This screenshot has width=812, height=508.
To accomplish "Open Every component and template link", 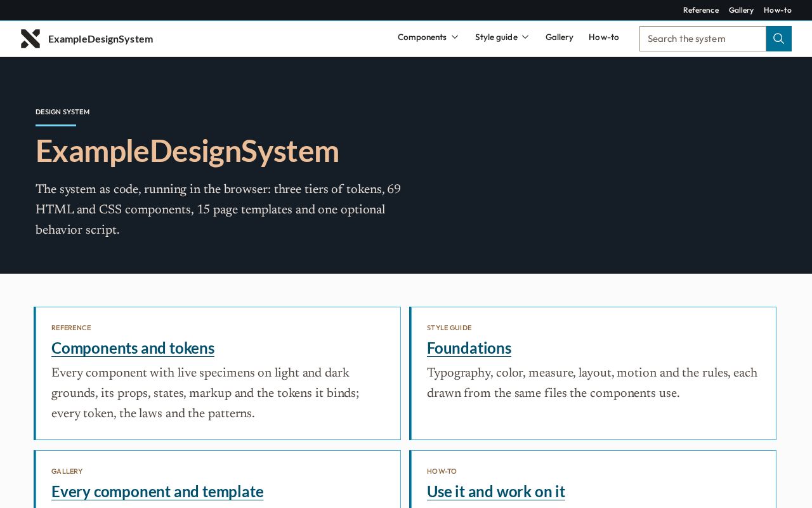I will (x=157, y=491).
